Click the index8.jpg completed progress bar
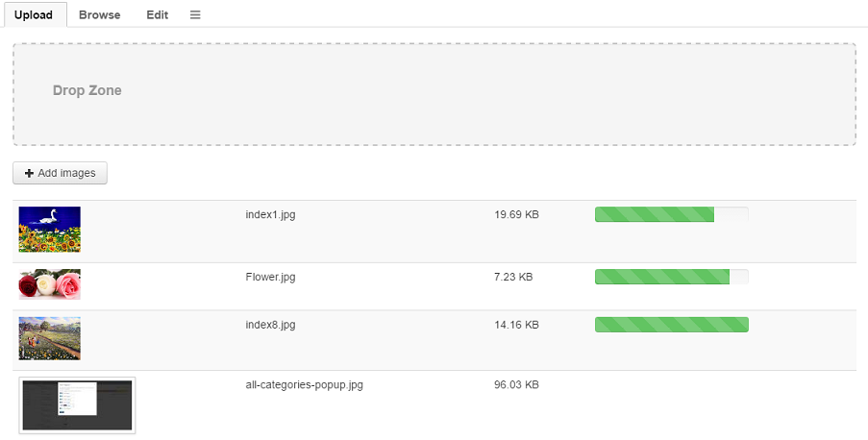868x440 pixels. pos(671,325)
